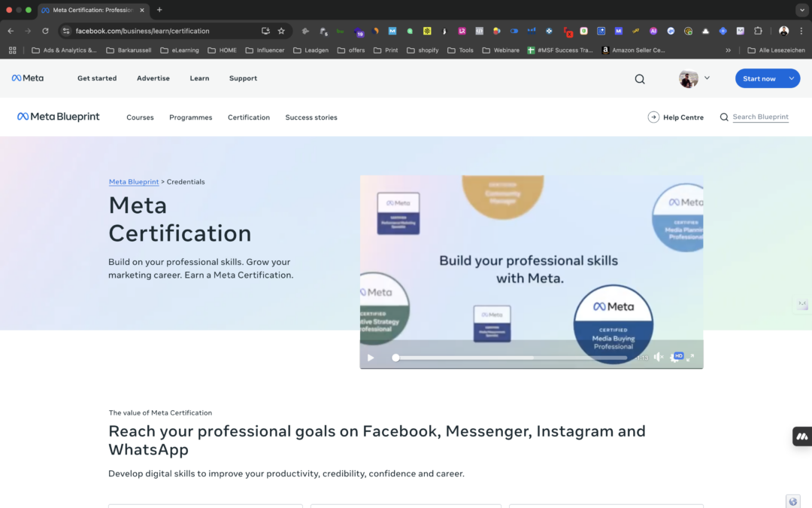
Task: Open the Webinare bookmark folder
Action: click(x=501, y=50)
